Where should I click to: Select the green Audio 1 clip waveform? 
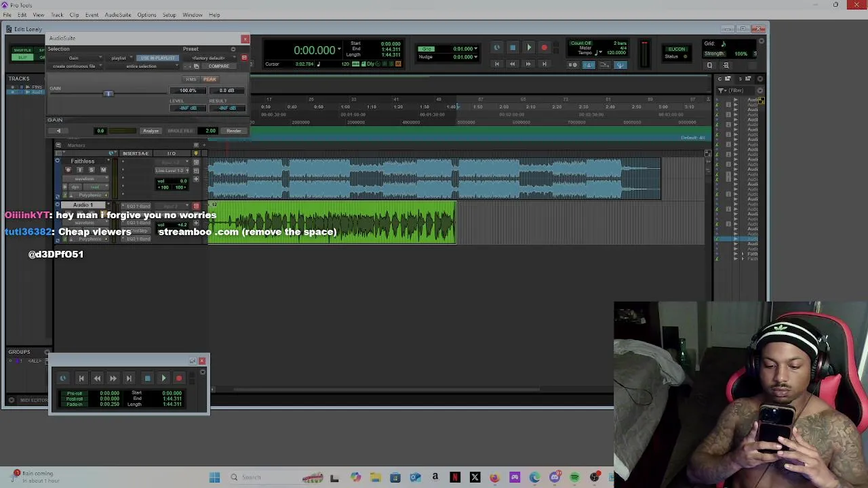tap(332, 223)
